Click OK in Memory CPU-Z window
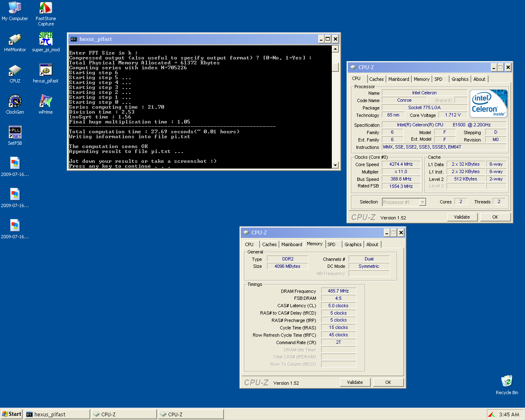 point(388,382)
